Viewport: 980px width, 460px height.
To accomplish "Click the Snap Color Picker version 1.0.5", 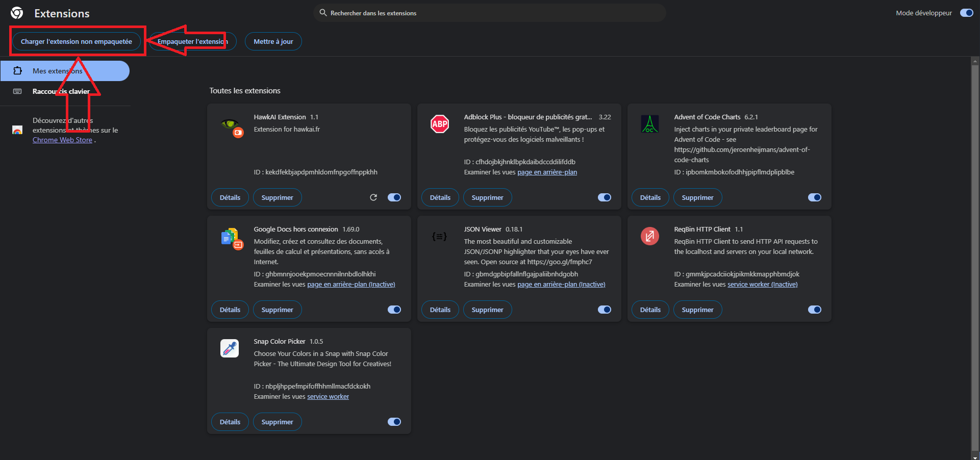I will tap(316, 342).
